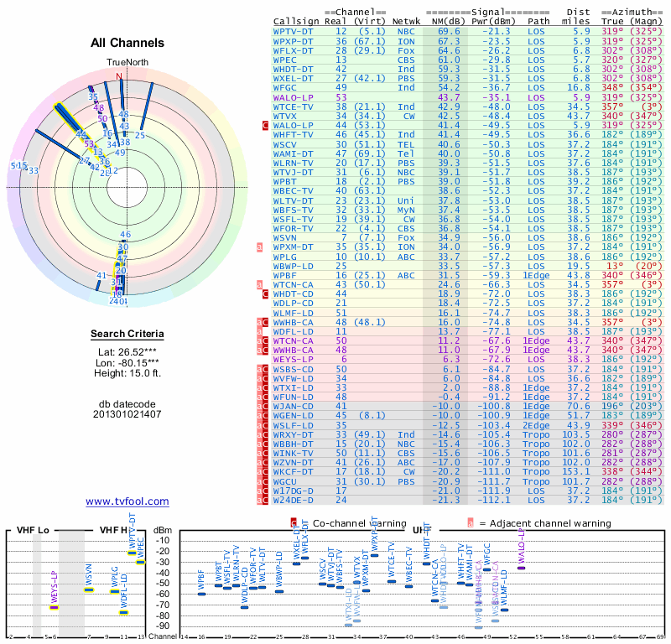Click the pink a icon in Adjacent channel warning legend
Viewport: 671px width, 644px height.
pyautogui.click(x=471, y=523)
